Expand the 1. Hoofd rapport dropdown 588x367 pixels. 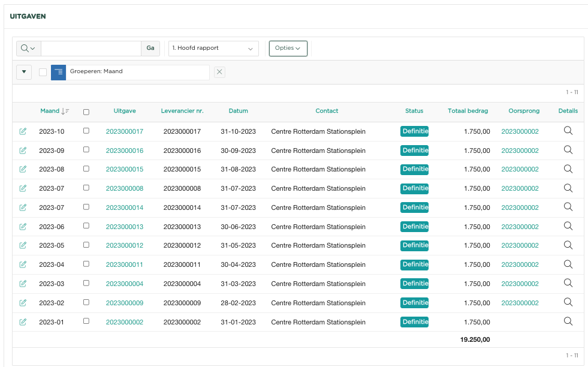pyautogui.click(x=213, y=49)
